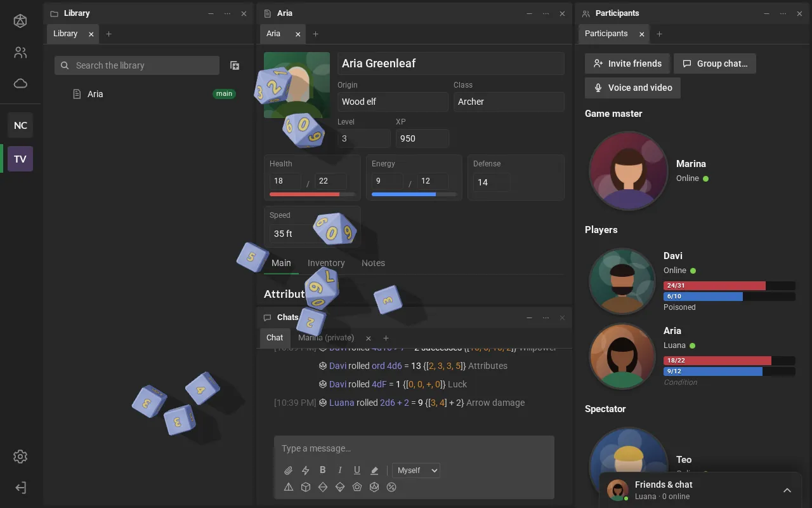Open the Participants panel more options menu

[x=783, y=13]
